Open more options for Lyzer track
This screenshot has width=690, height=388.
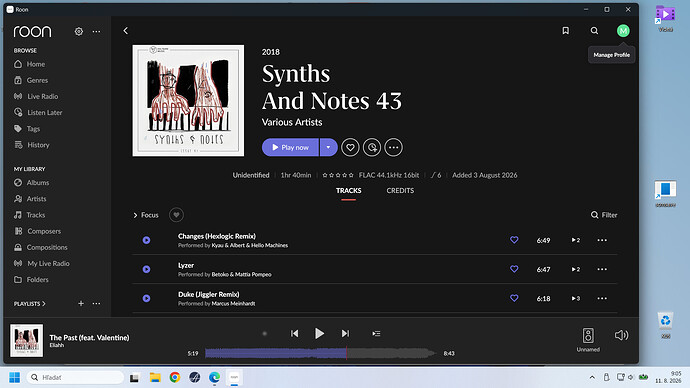[x=602, y=269]
